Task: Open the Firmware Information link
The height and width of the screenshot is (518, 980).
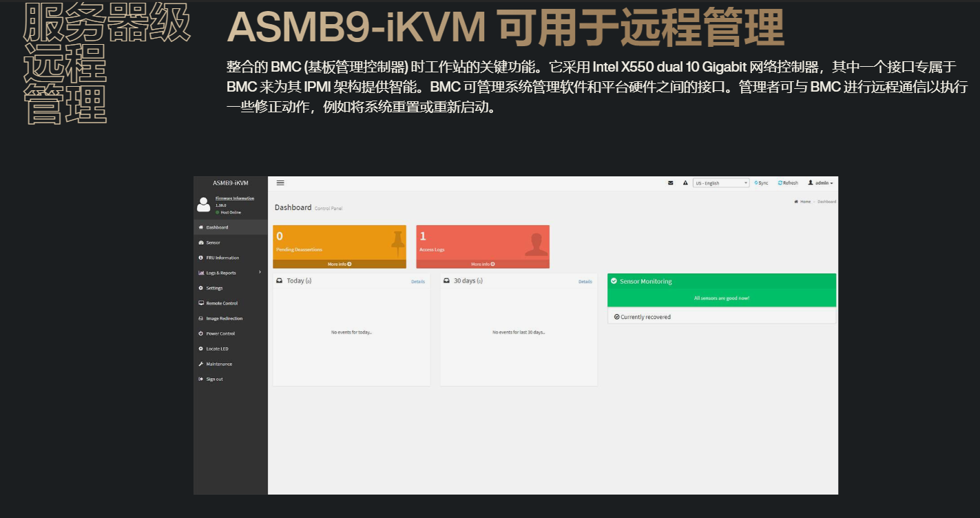Action: [x=234, y=198]
